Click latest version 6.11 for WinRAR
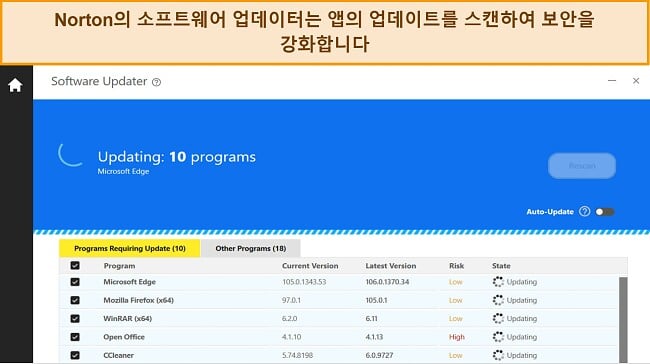 pos(371,318)
